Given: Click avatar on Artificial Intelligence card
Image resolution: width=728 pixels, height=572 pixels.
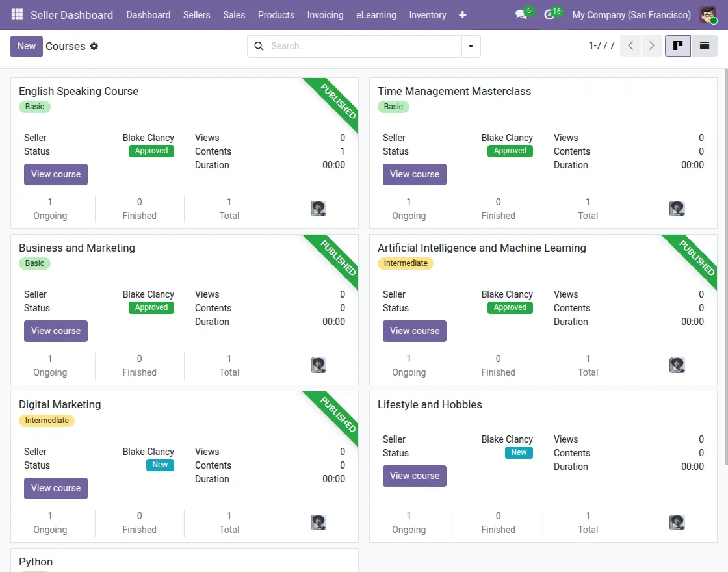Looking at the screenshot, I should click(x=677, y=365).
